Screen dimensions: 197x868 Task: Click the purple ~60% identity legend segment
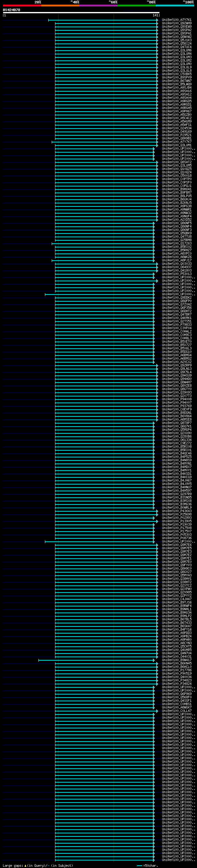(98, 6)
